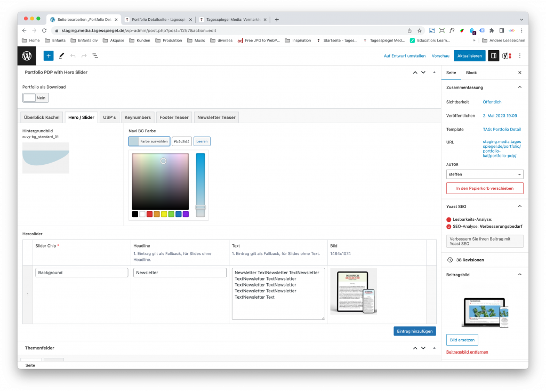The image size is (546, 392).
Task: Collapse the Zusammenfassung panel
Action: click(x=519, y=87)
